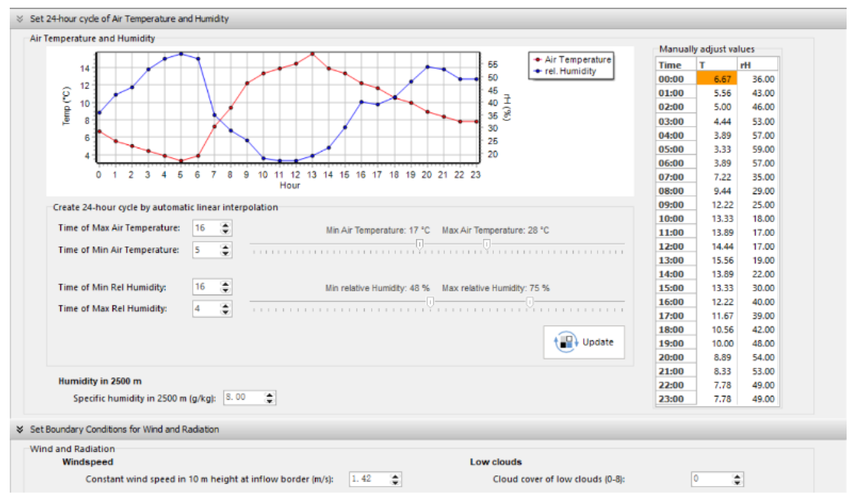This screenshot has height=504, width=858.
Task: Select the highlighted 6.67 temperature cell
Action: tap(716, 79)
